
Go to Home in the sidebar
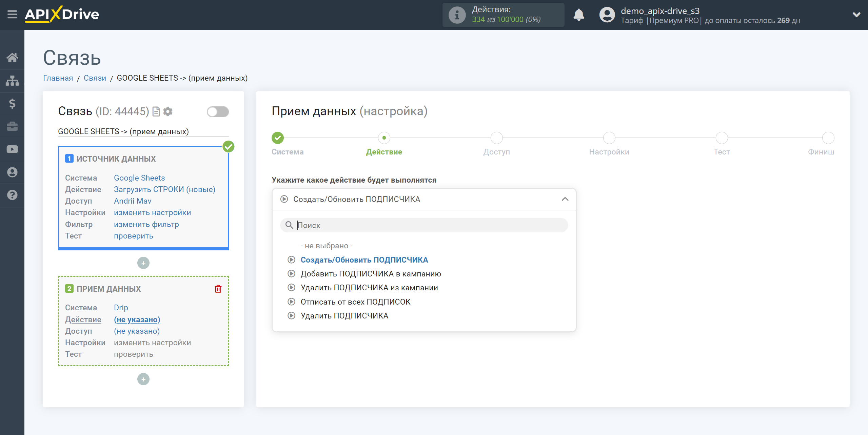coord(12,58)
